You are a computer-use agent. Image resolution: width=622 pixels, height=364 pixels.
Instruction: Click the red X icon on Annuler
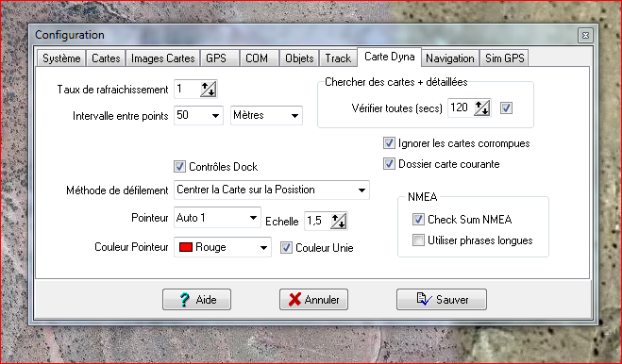[x=294, y=299]
